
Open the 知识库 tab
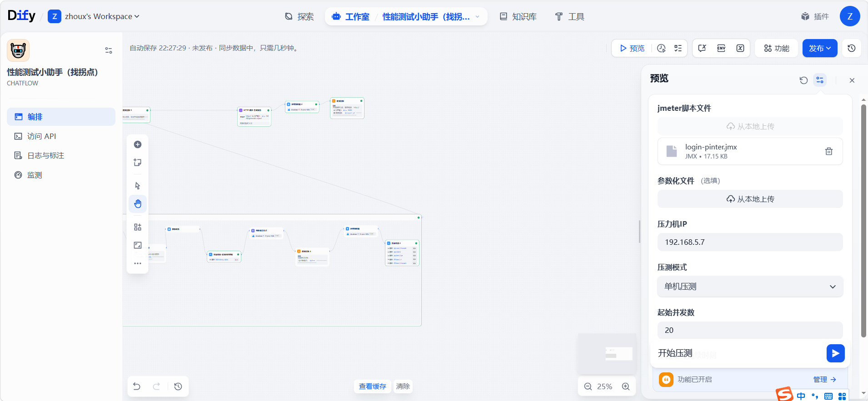click(x=518, y=17)
